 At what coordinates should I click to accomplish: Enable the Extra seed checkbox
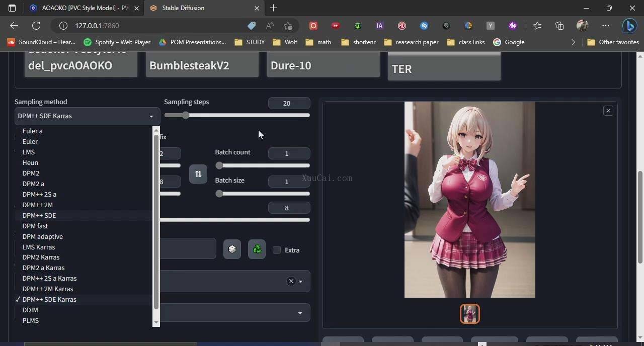[277, 250]
